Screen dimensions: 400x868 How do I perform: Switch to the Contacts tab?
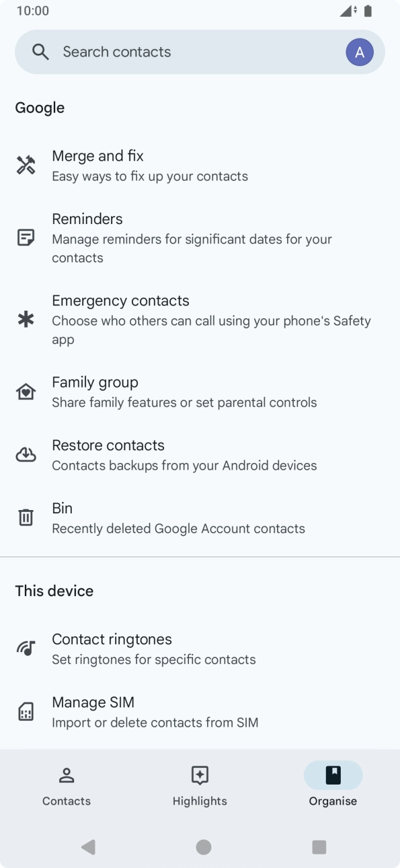(67, 786)
